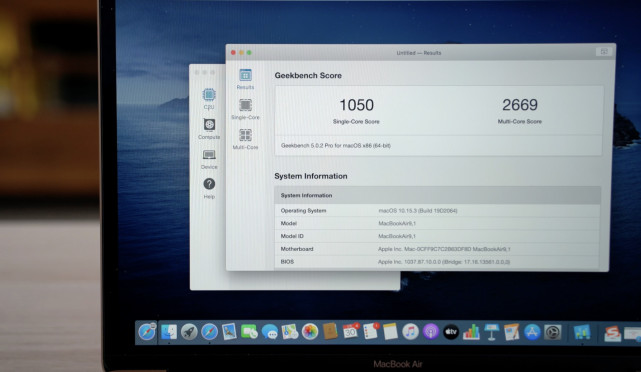Open the Single-Core section in the sidebar
The image size is (641, 372).
[245, 109]
